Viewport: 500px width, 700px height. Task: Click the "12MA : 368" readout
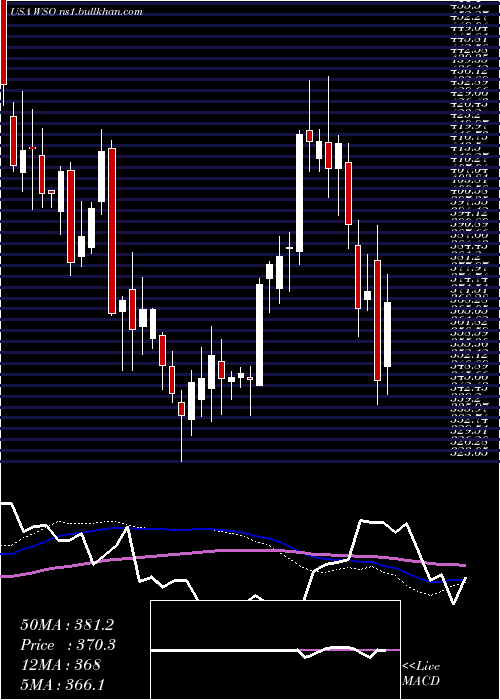(x=60, y=665)
